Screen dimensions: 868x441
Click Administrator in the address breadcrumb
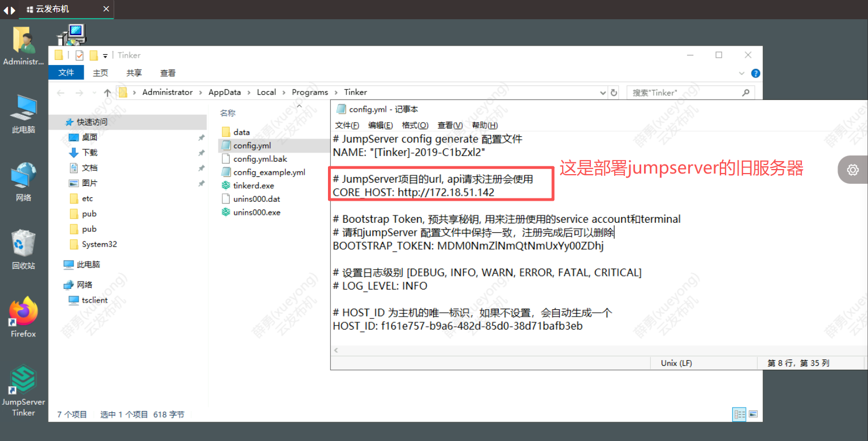click(167, 92)
